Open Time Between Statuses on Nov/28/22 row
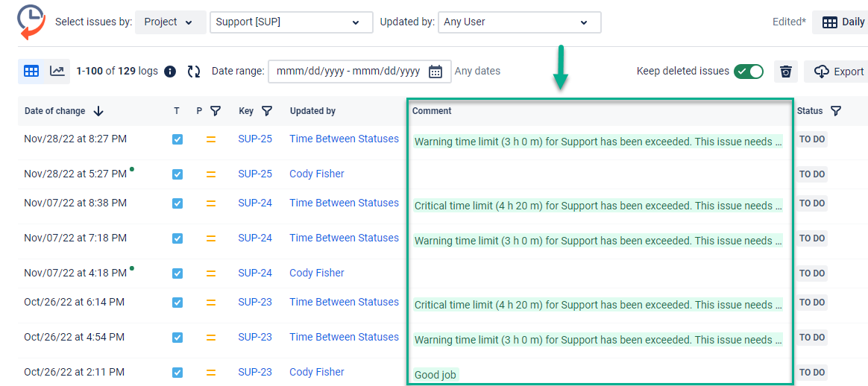Image resolution: width=868 pixels, height=386 pixels. pyautogui.click(x=344, y=139)
